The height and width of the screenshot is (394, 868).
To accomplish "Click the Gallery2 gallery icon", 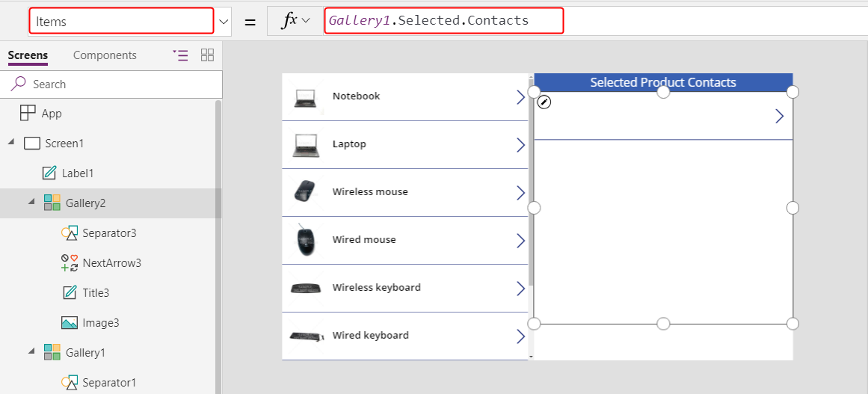I will [x=52, y=203].
